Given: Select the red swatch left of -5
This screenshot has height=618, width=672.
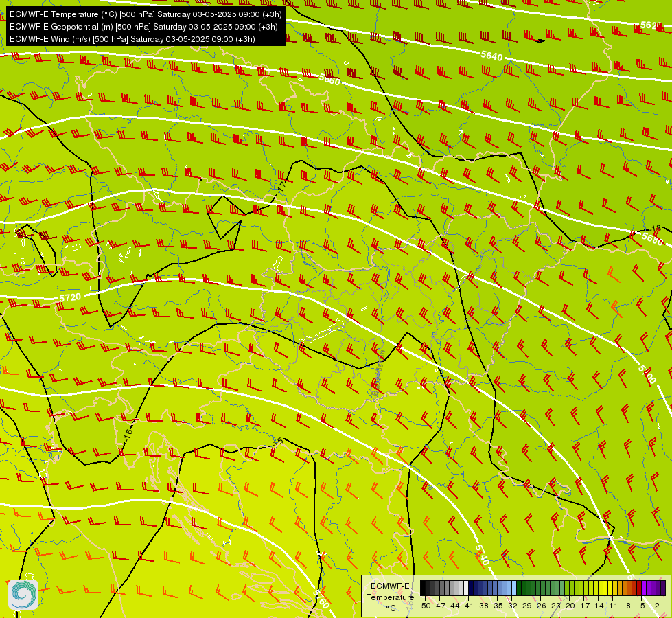Looking at the screenshot, I should tap(639, 588).
